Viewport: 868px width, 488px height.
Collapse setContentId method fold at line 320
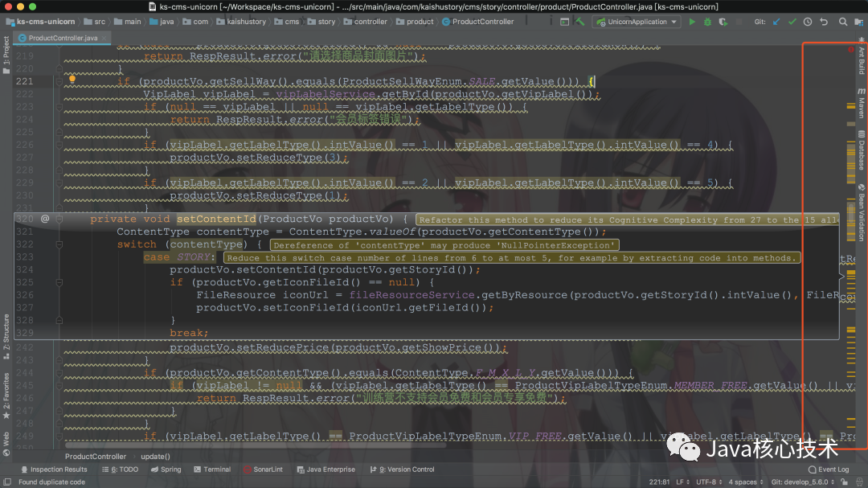pyautogui.click(x=59, y=219)
